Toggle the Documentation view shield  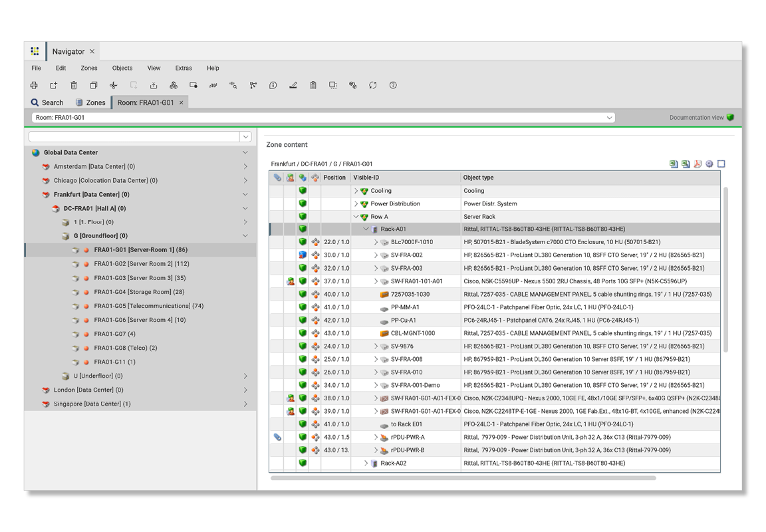[730, 118]
